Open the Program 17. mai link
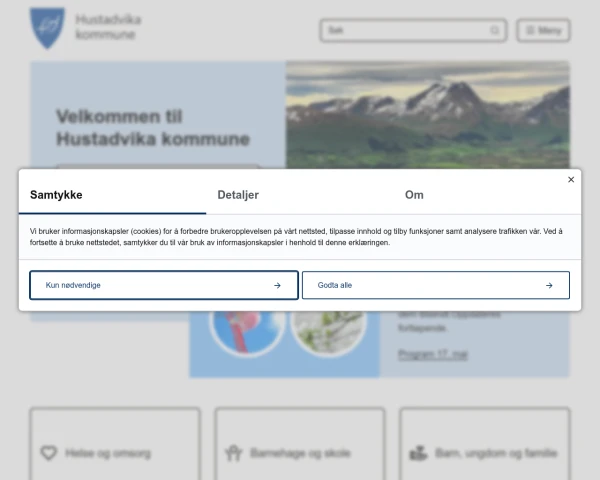The image size is (600, 480). click(433, 355)
